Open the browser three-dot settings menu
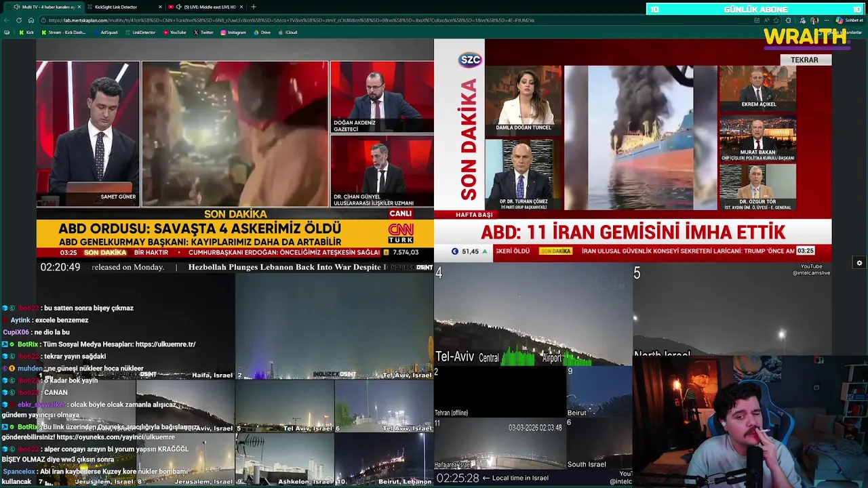 pyautogui.click(x=827, y=20)
